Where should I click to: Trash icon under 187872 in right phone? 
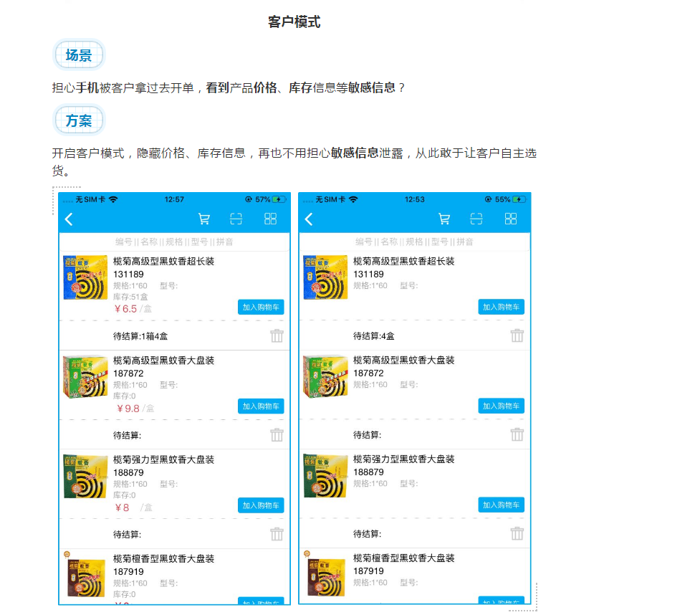[517, 434]
